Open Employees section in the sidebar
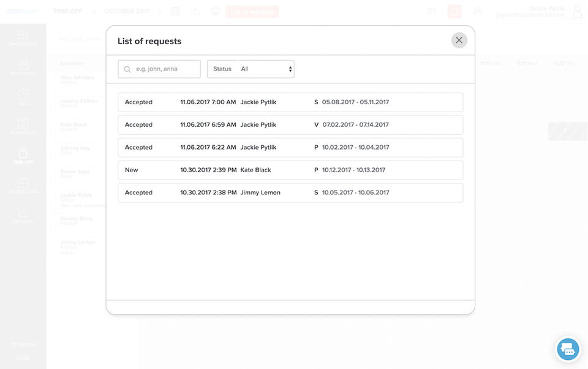 point(23,67)
